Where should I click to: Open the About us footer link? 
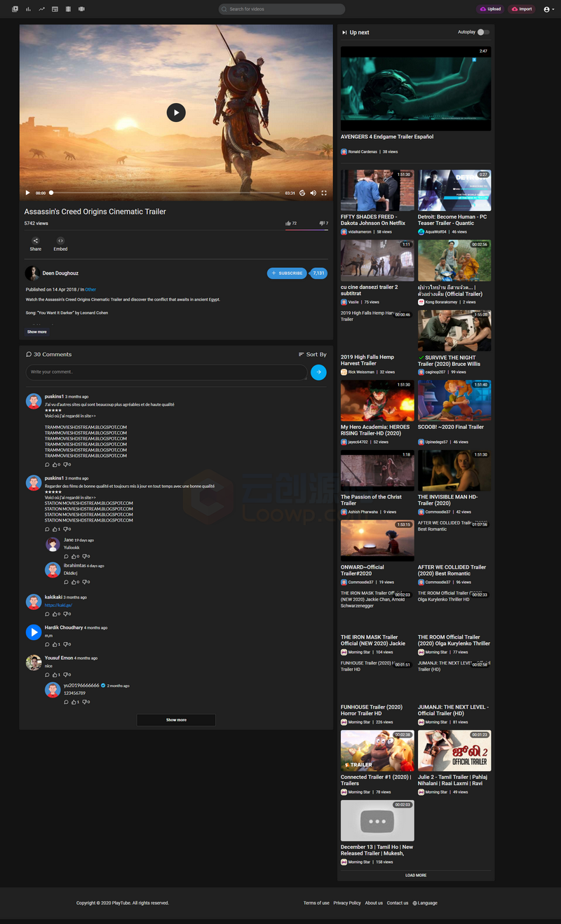pos(374,903)
